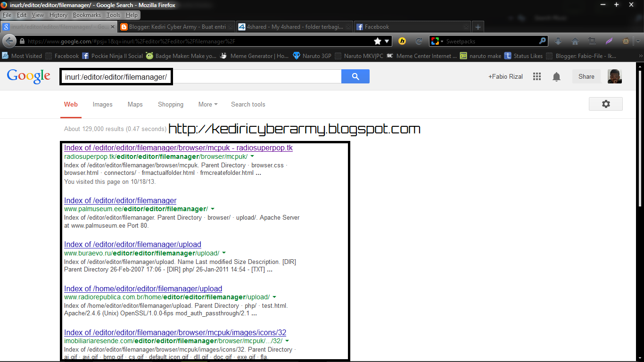Open the Meme Center Internet bookmark

click(421, 56)
